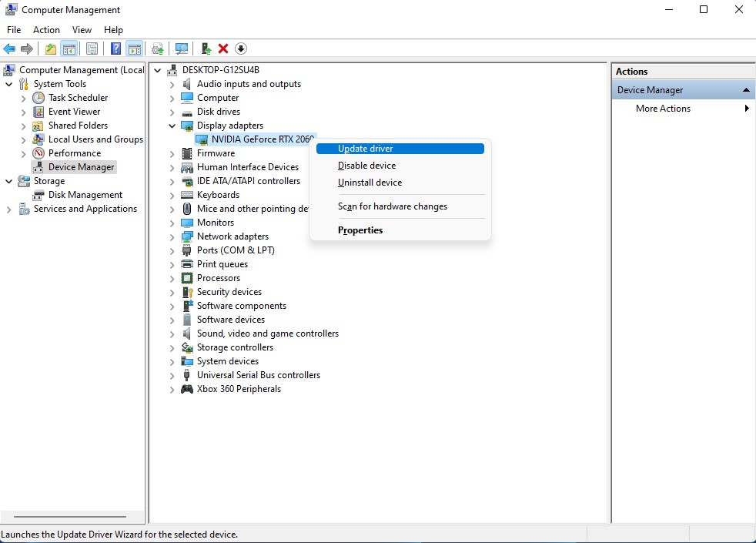Select Performance icon in tree
The height and width of the screenshot is (543, 756).
[x=38, y=153]
